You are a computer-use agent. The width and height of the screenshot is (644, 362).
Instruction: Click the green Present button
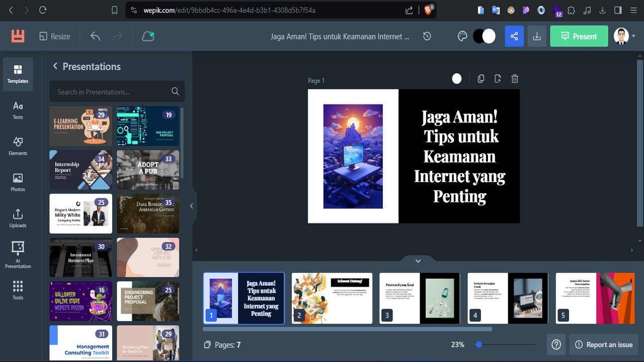click(579, 36)
